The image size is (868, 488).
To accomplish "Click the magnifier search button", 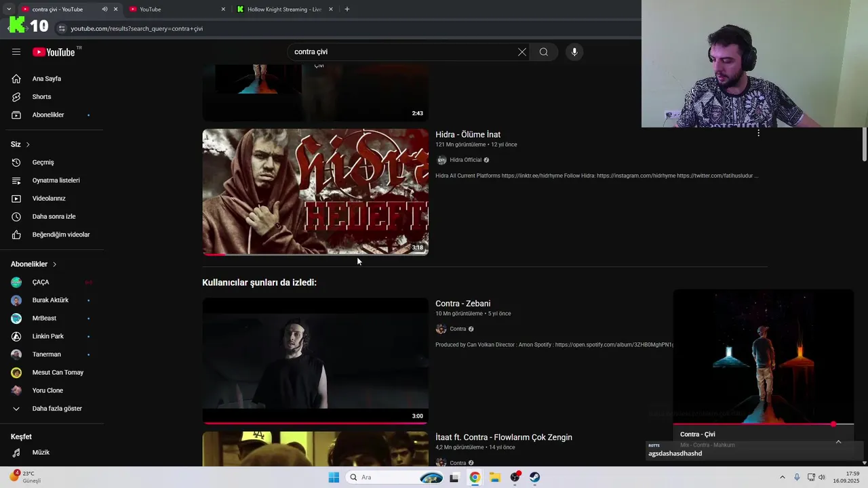I will 544,52.
